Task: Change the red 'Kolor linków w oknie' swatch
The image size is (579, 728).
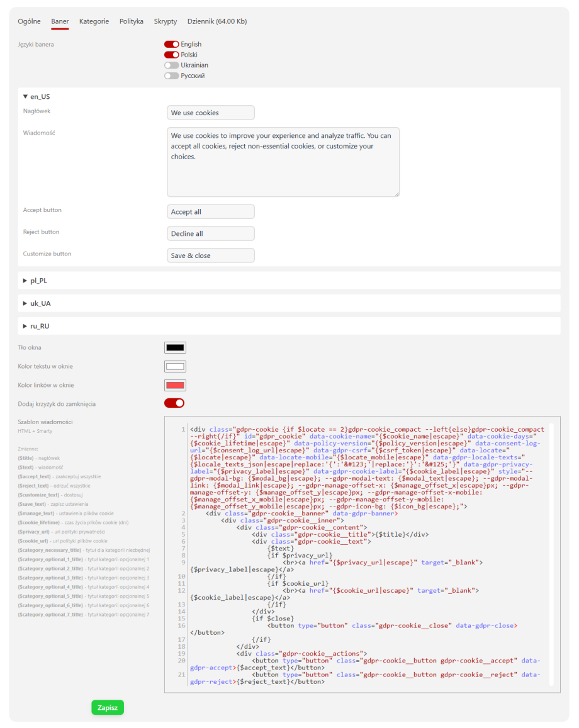Action: pyautogui.click(x=175, y=385)
